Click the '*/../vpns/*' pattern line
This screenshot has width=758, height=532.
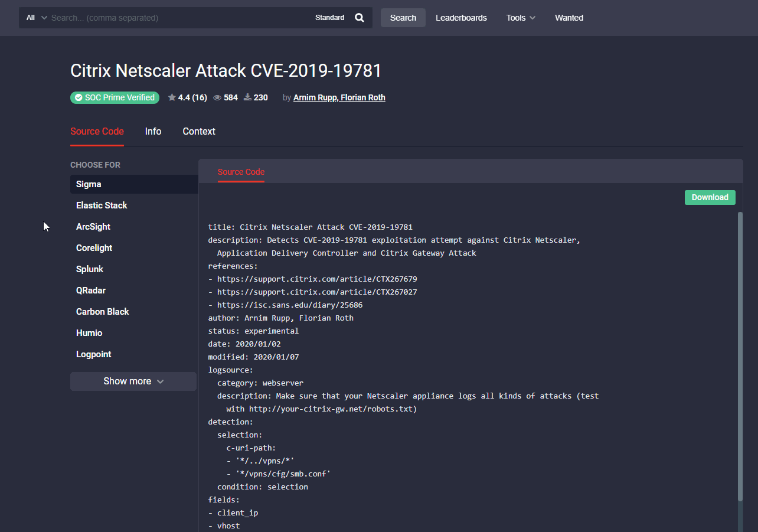[260, 461]
